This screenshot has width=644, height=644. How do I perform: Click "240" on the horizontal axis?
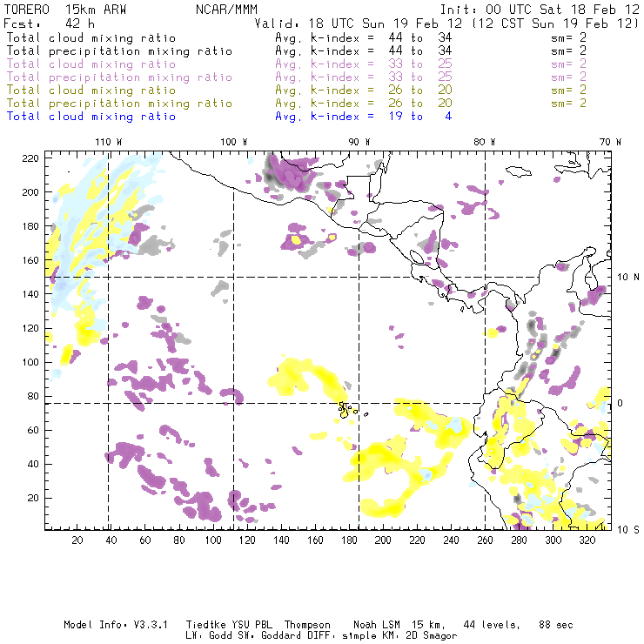[x=451, y=540]
